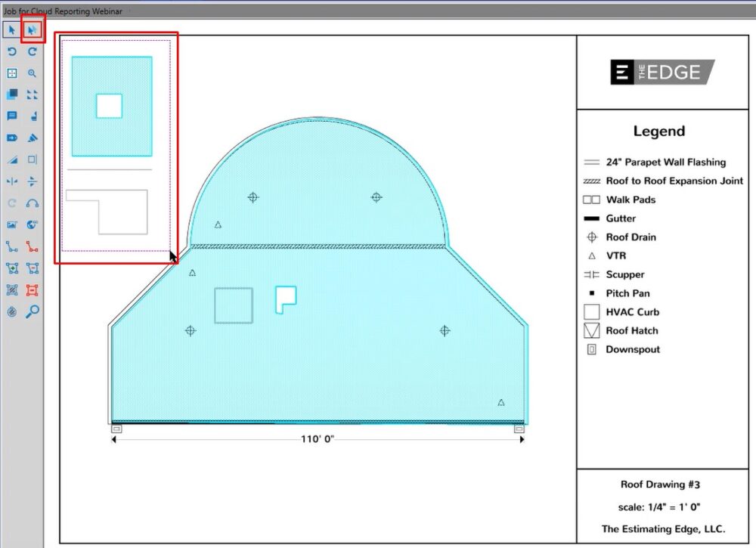
Task: Open the overlapping squares layers icon
Action: 12,95
